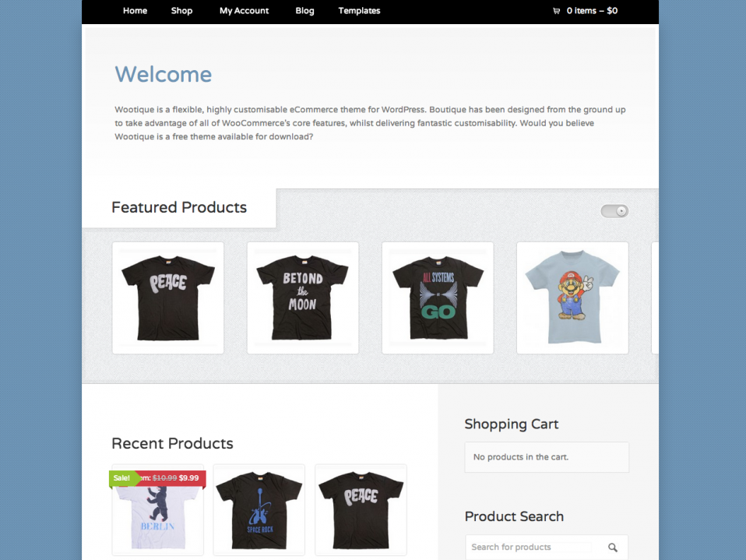This screenshot has height=560, width=746.
Task: Select the Space Rock t-shirt
Action: 259,510
